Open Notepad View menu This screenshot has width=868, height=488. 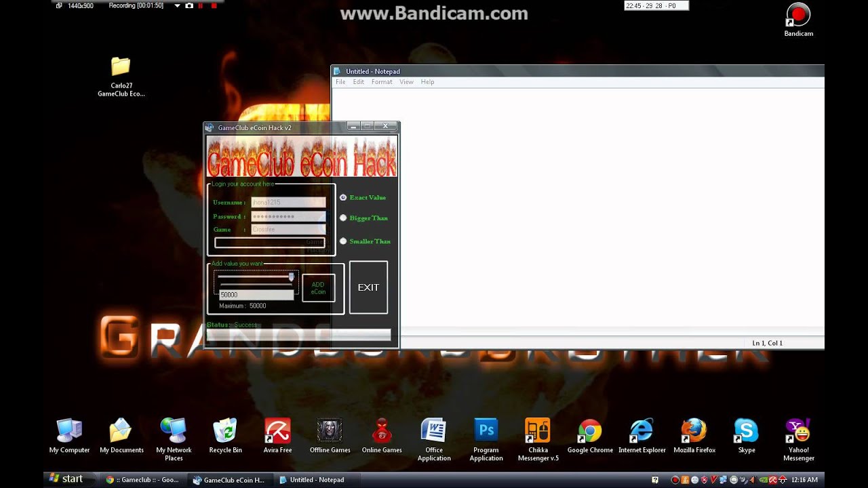[x=406, y=82]
